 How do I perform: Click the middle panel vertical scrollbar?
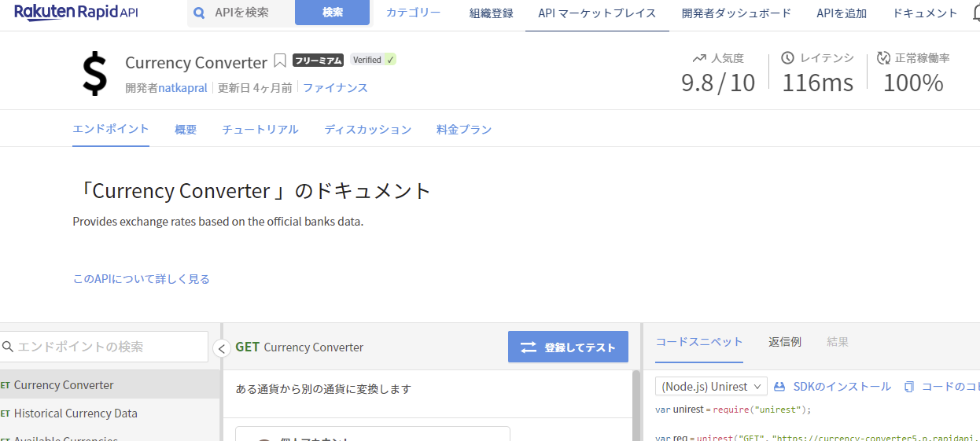636,405
